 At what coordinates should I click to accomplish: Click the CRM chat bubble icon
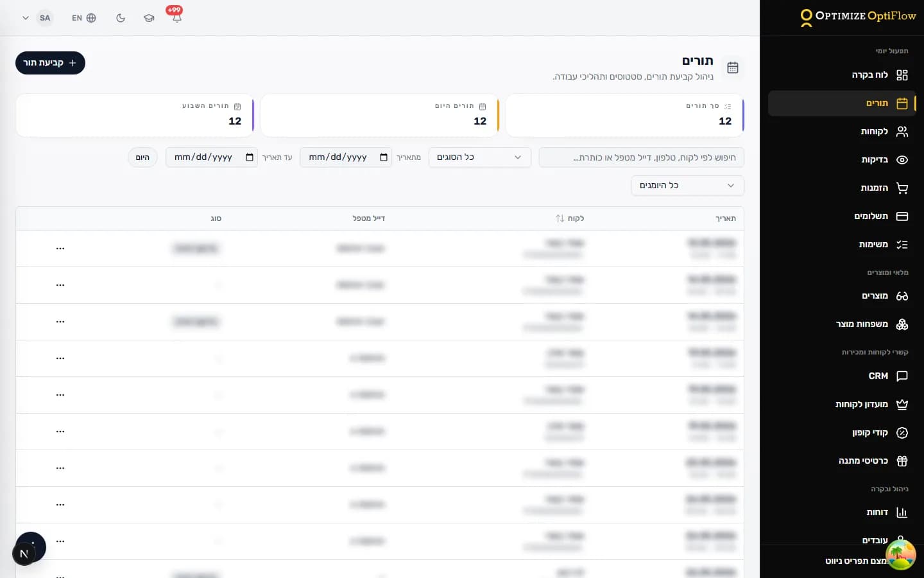coord(902,376)
